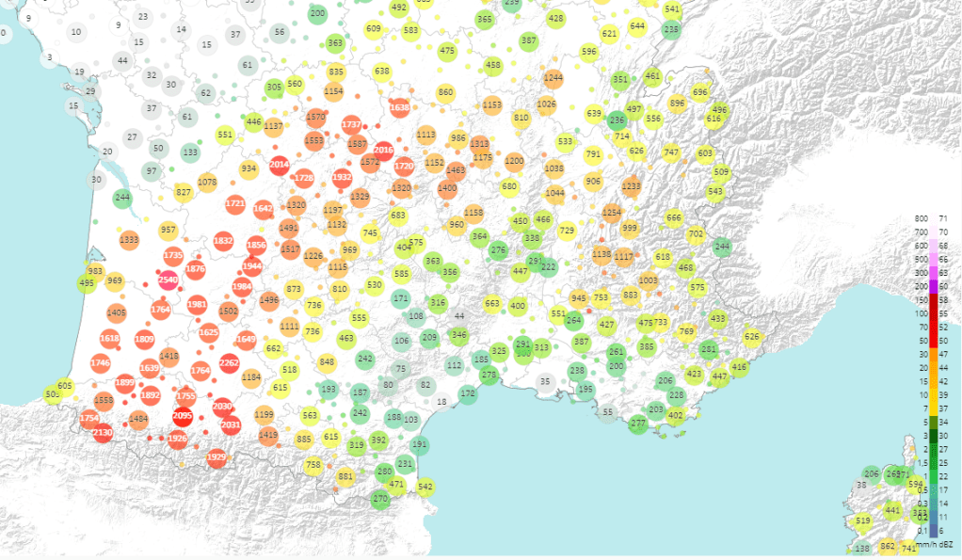Click the 2130 cluster near the coast
Image resolution: width=962 pixels, height=560 pixels.
click(103, 432)
